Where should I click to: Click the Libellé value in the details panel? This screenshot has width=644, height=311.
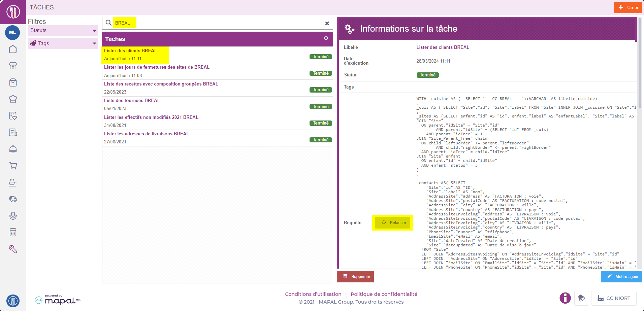pyautogui.click(x=443, y=47)
